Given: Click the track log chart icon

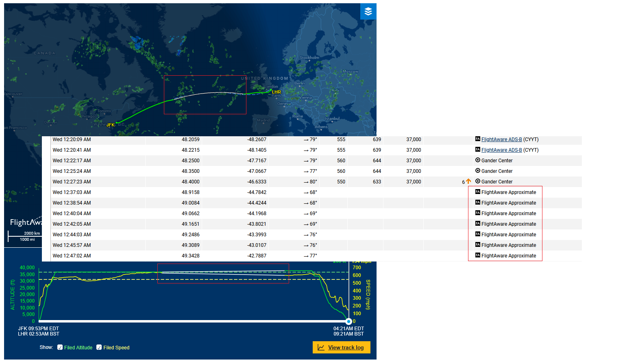Looking at the screenshot, I should (321, 347).
